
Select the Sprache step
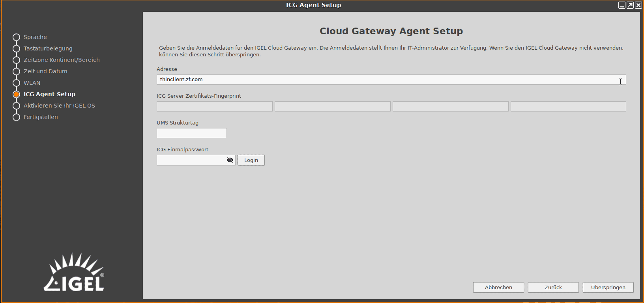(x=35, y=37)
